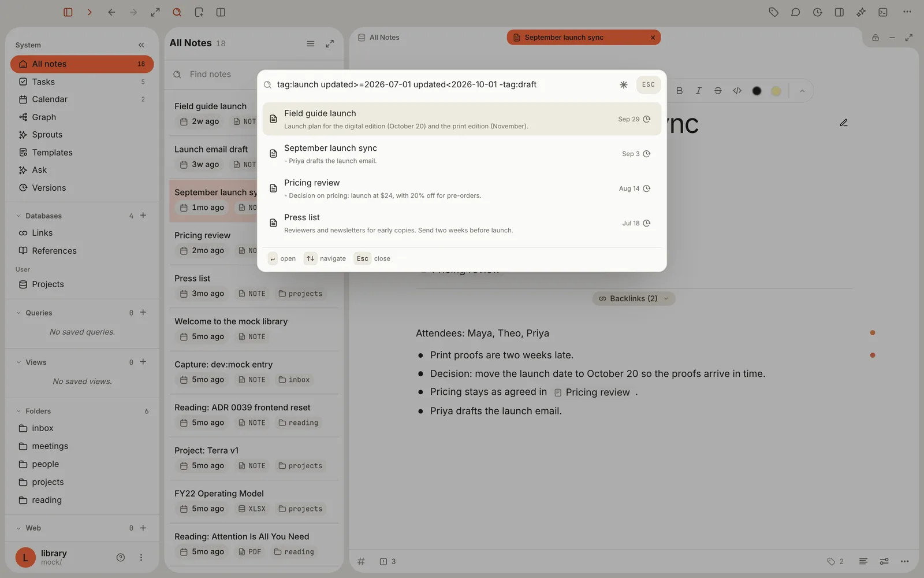The height and width of the screenshot is (578, 924).
Task: Open the help icon near library
Action: [121, 558]
